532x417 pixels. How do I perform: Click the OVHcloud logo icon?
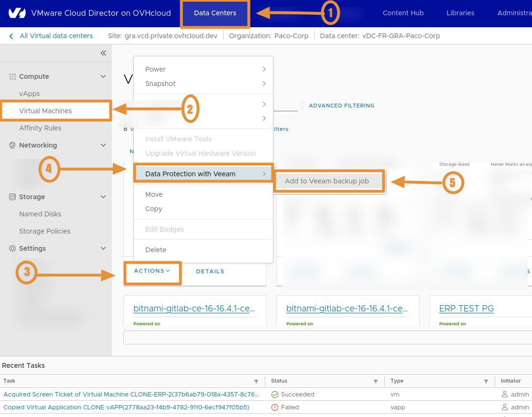pos(17,13)
